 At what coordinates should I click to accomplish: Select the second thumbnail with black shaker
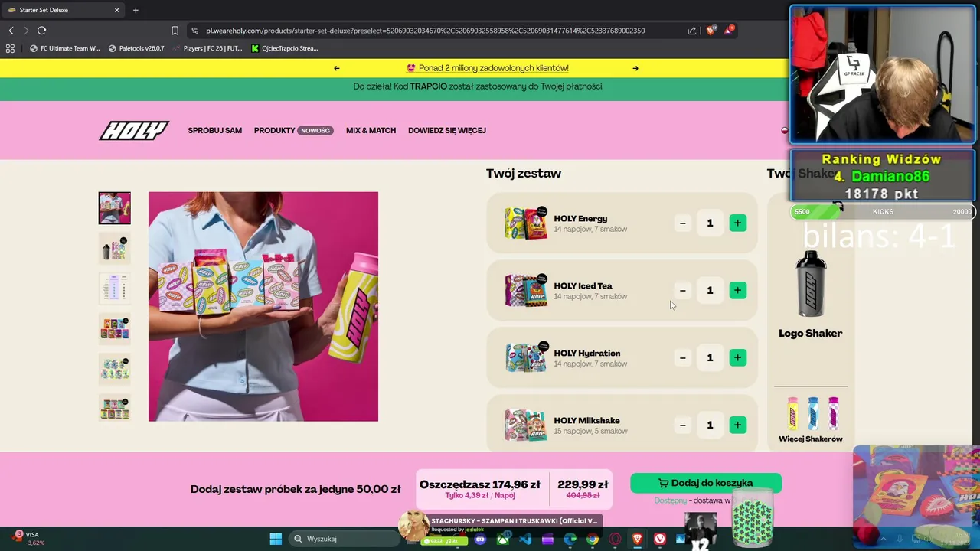115,248
